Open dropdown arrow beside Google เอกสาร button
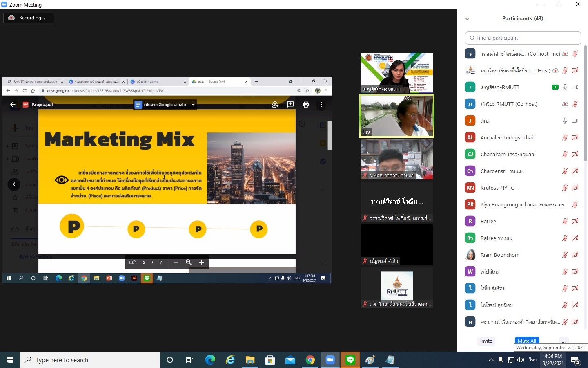Screen dimensions: 588x368 pos(193,105)
